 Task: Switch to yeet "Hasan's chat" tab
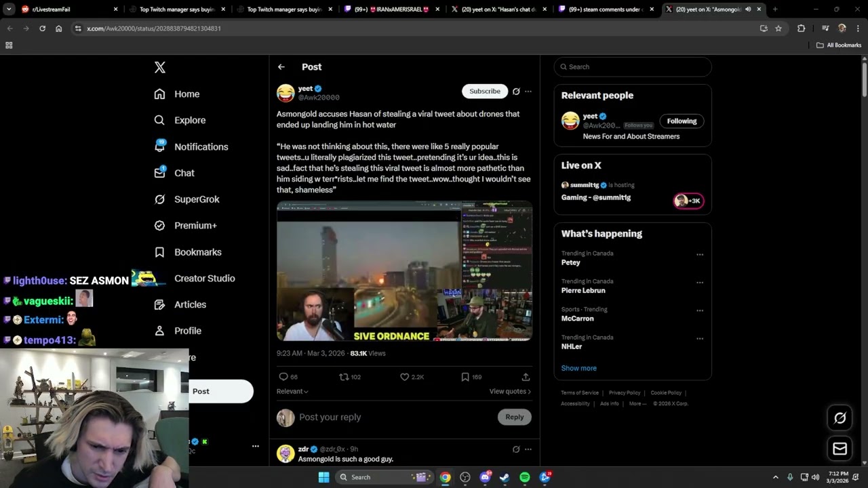tap(500, 9)
